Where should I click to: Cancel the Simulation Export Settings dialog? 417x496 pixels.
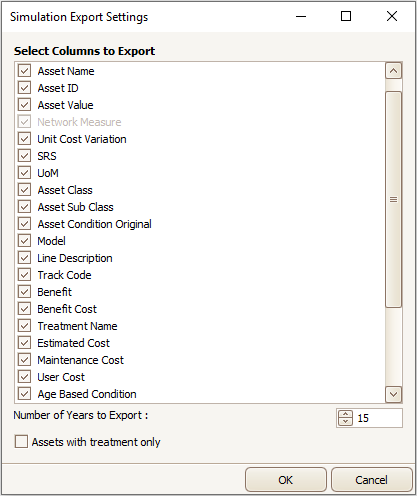372,480
